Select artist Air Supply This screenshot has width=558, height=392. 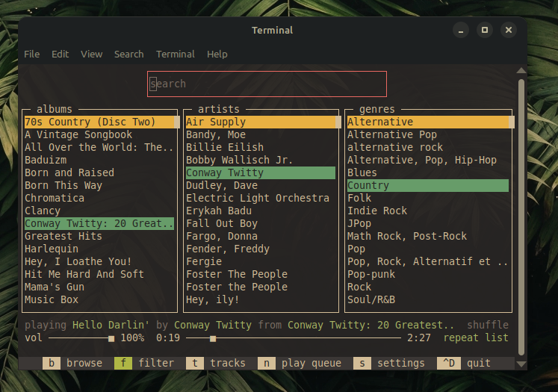pyautogui.click(x=261, y=122)
